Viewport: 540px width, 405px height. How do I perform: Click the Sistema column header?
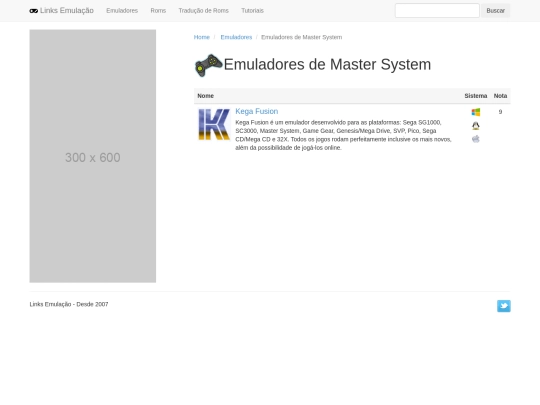coord(476,96)
